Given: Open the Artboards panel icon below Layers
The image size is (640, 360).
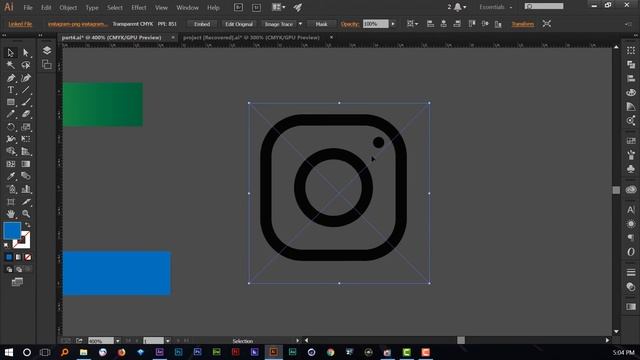Looking at the screenshot, I should click(47, 64).
